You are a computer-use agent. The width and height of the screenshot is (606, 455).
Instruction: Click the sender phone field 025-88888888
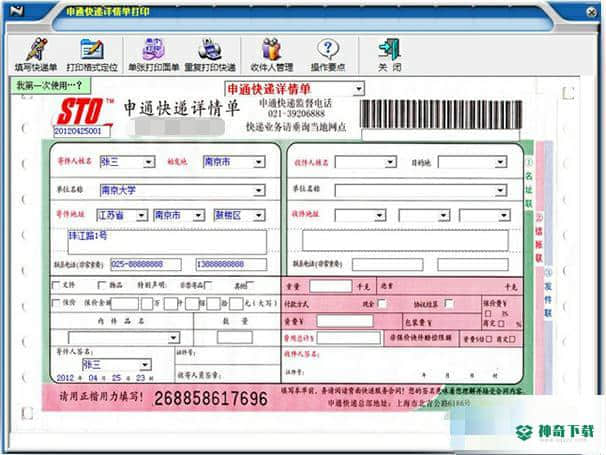pyautogui.click(x=146, y=264)
